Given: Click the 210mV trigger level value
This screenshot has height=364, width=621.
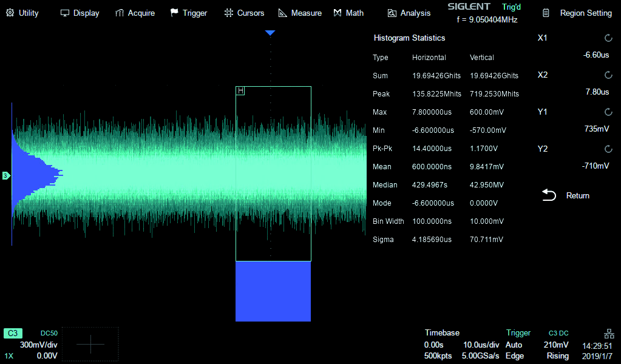Looking at the screenshot, I should pos(556,345).
